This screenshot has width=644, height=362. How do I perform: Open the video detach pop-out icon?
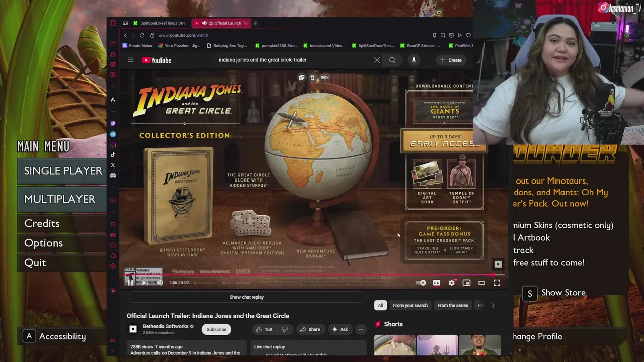301,77
